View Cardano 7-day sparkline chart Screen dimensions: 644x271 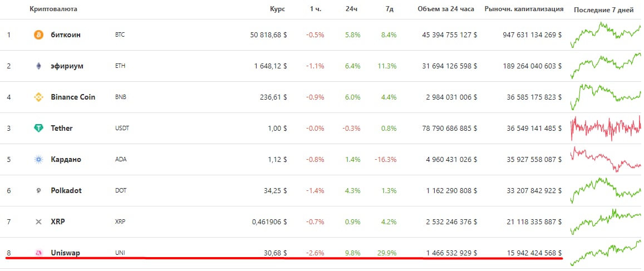pyautogui.click(x=606, y=159)
